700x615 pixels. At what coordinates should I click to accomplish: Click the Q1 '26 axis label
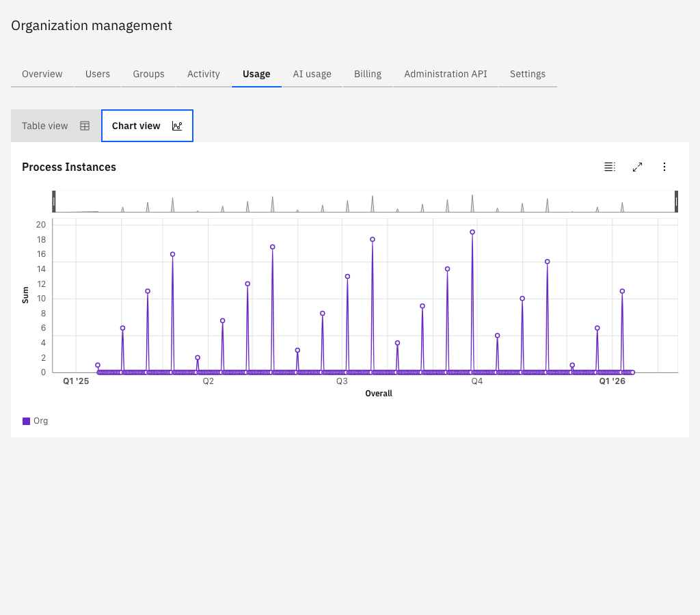[612, 381]
